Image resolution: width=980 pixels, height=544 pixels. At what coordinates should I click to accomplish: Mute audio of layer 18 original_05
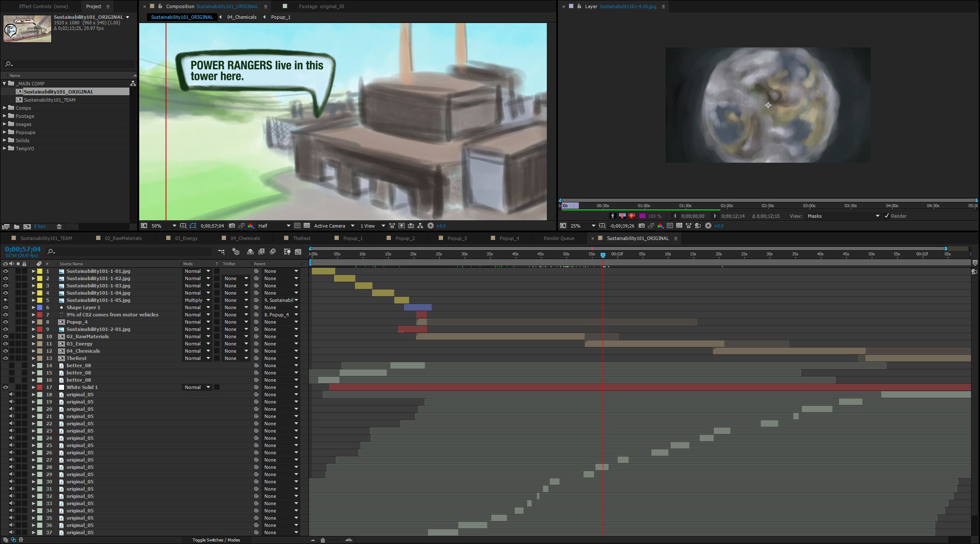click(x=12, y=395)
